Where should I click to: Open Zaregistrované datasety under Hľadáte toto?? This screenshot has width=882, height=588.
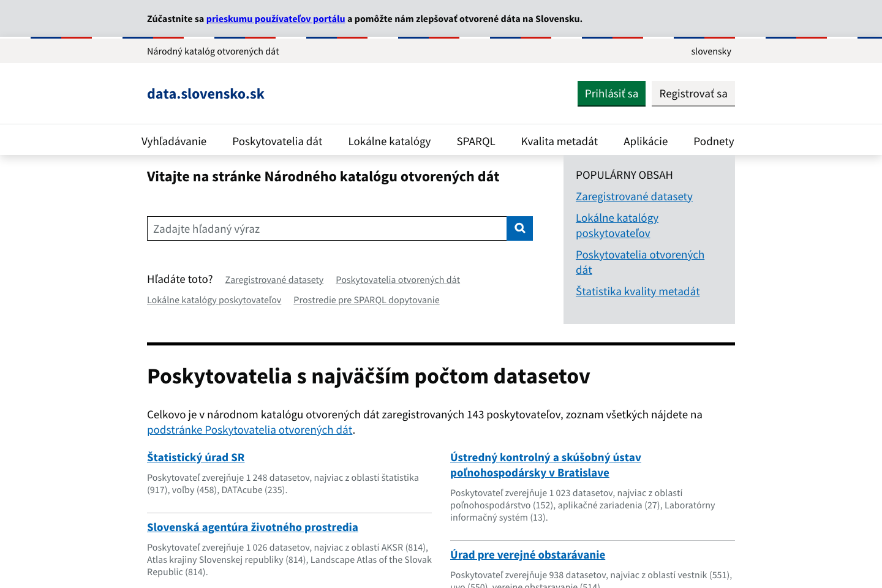(x=274, y=279)
